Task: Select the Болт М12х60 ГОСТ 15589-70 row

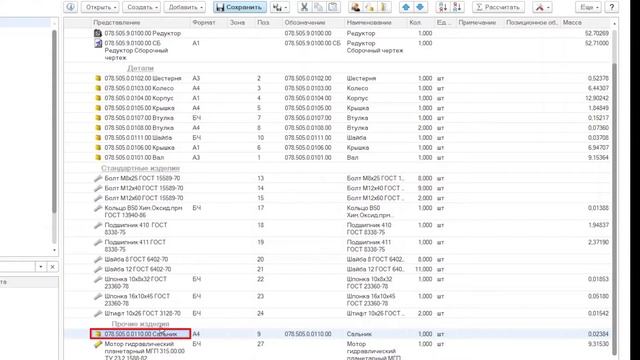Action: point(338,198)
